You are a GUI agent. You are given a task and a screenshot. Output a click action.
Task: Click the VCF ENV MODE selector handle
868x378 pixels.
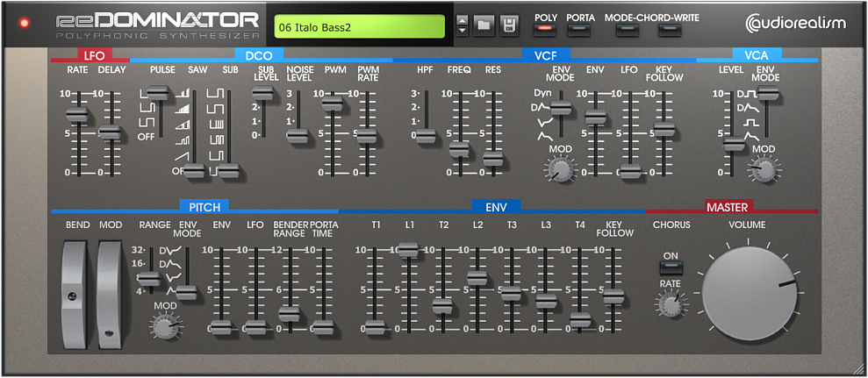pos(561,107)
